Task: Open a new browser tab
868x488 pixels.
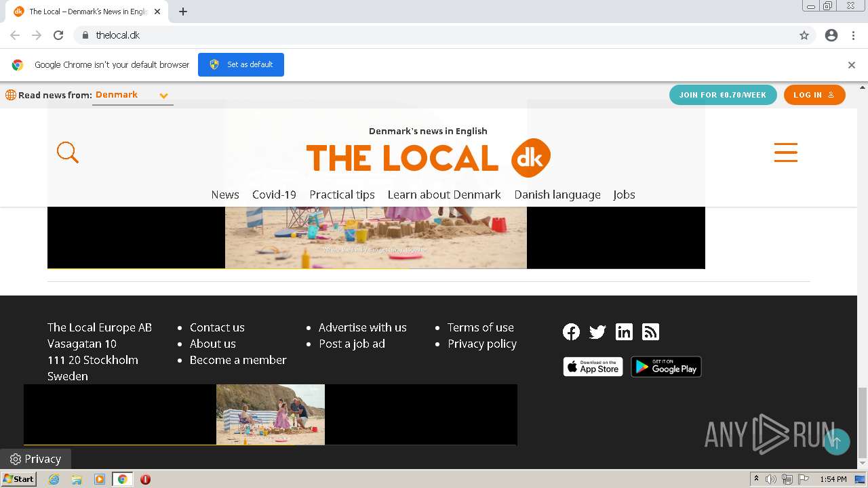Action: coord(183,12)
